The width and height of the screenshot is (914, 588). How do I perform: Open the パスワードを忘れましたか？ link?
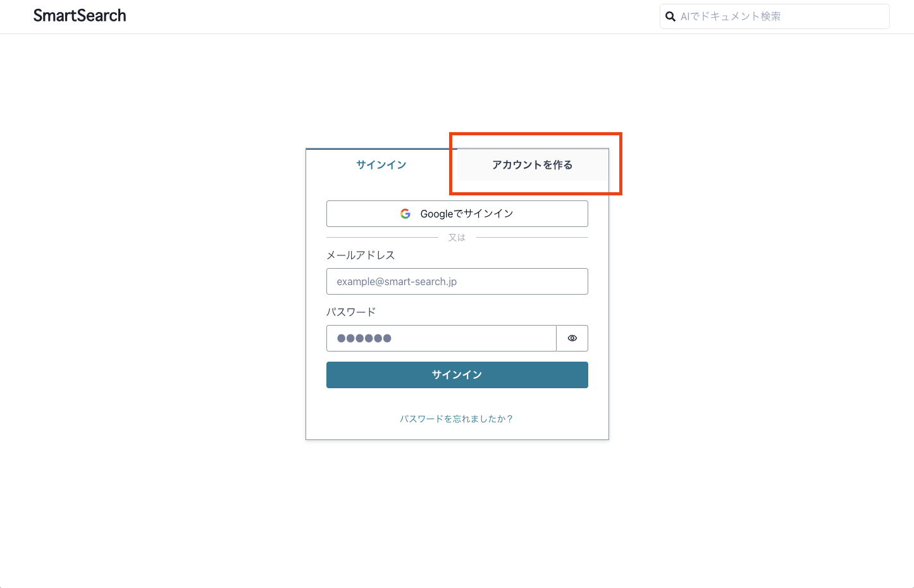coord(457,419)
